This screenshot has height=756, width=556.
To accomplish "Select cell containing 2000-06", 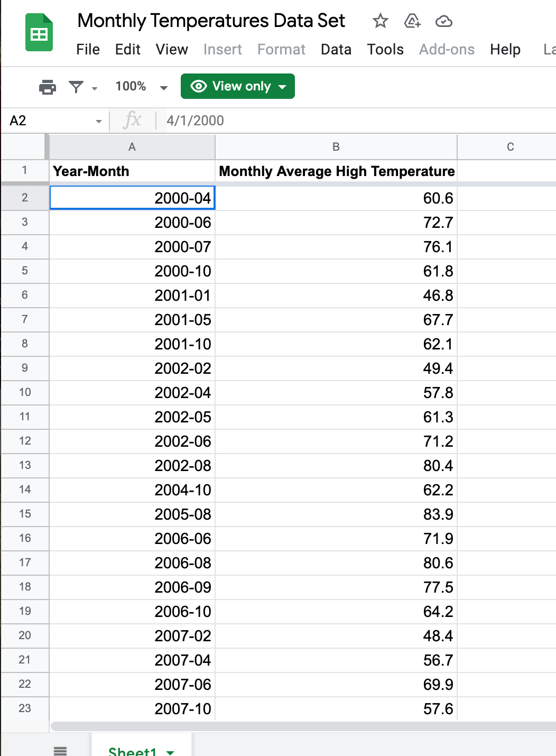I will (x=132, y=223).
